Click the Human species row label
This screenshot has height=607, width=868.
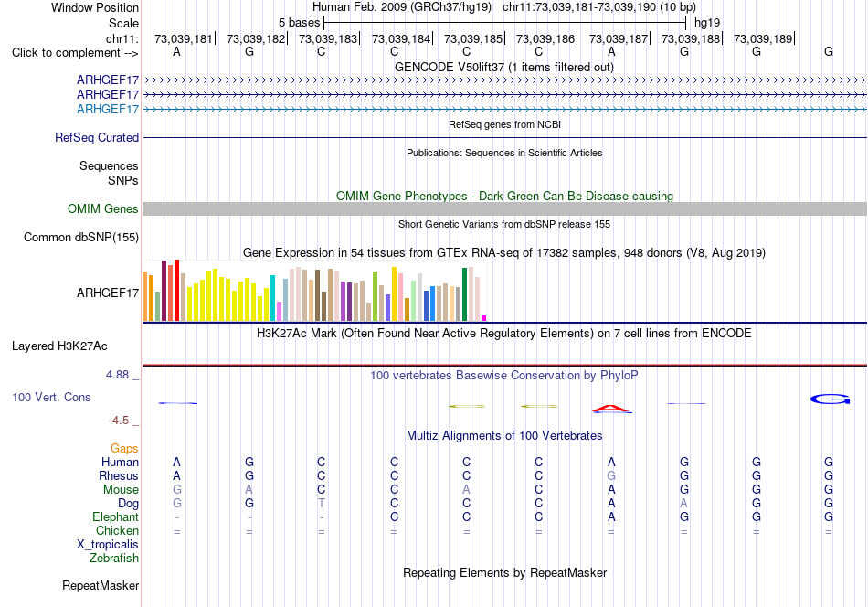pos(120,462)
